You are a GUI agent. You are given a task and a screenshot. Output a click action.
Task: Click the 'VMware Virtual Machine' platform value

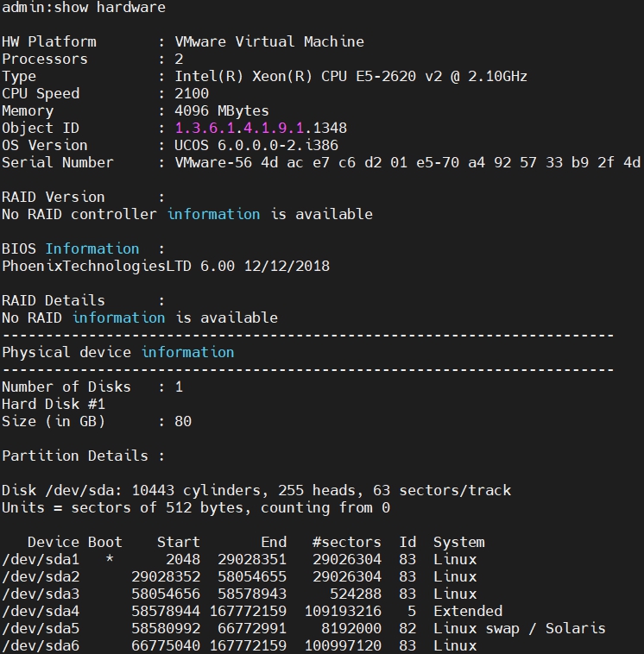click(269, 41)
